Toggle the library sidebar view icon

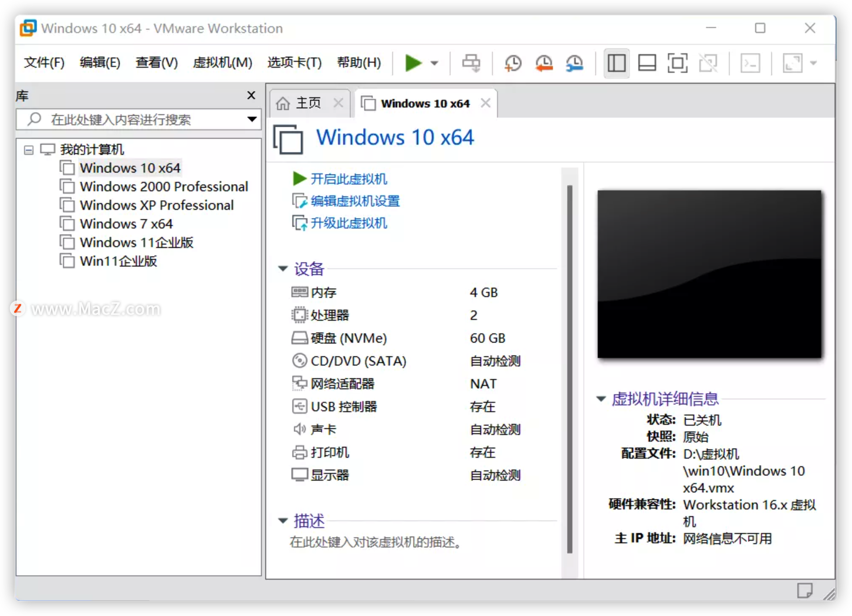coord(616,63)
